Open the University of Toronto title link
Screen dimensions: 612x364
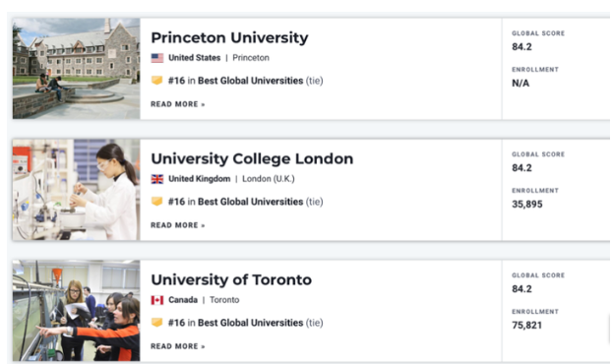pyautogui.click(x=231, y=279)
